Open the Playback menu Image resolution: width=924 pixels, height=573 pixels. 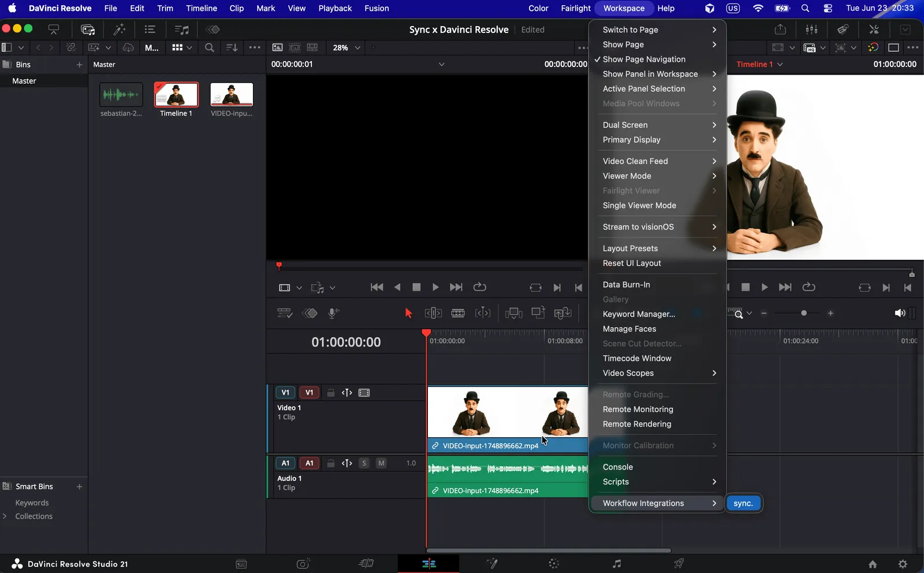click(x=335, y=8)
